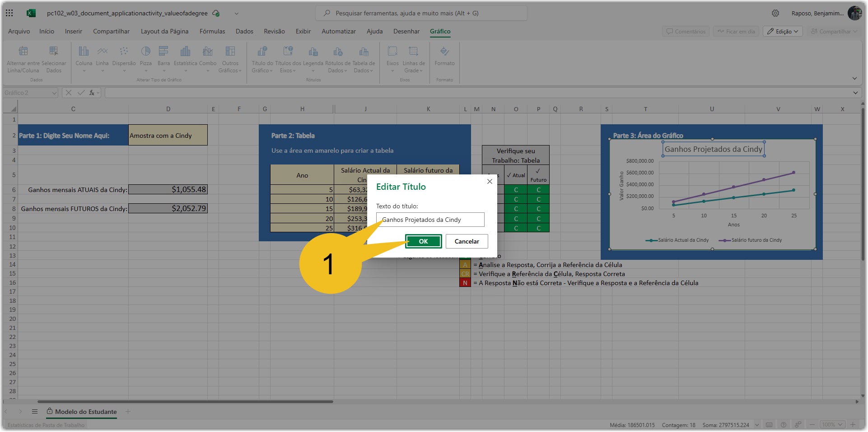The width and height of the screenshot is (868, 432).
Task: Open the Arquivo menu
Action: point(19,31)
